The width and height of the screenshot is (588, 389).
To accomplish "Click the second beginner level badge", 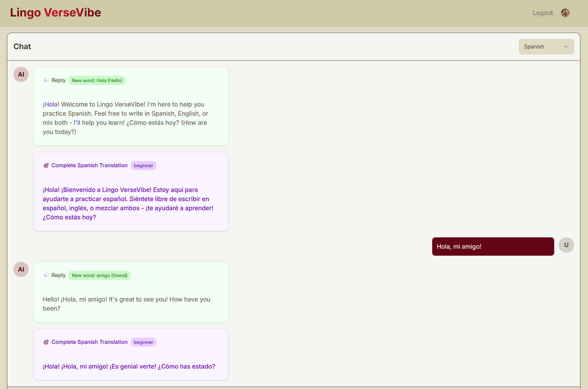I will (143, 342).
